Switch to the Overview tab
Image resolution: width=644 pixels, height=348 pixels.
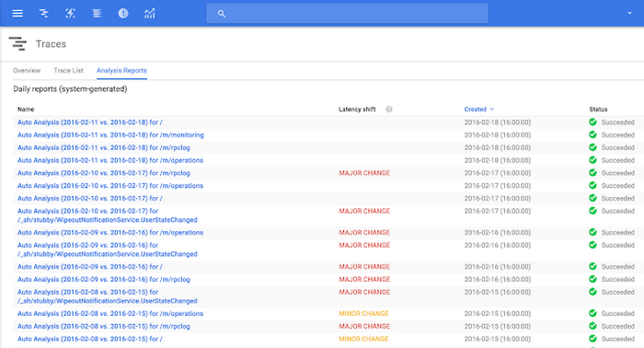[27, 70]
